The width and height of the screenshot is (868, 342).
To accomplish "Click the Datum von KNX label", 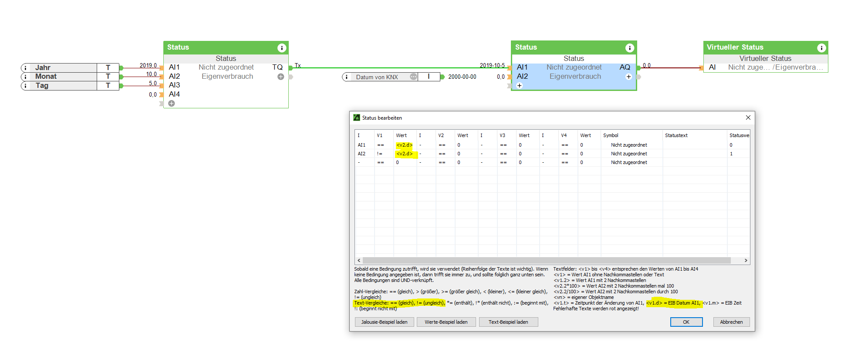I will tap(377, 77).
